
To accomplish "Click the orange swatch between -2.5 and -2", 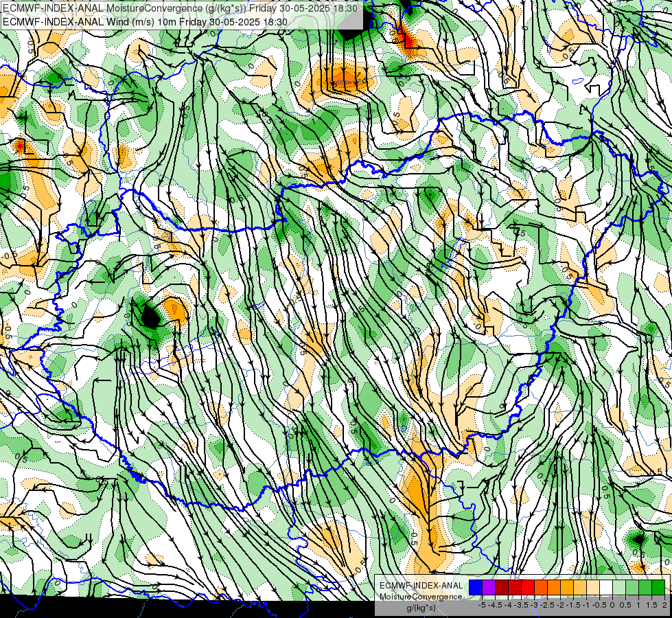I will (x=554, y=588).
